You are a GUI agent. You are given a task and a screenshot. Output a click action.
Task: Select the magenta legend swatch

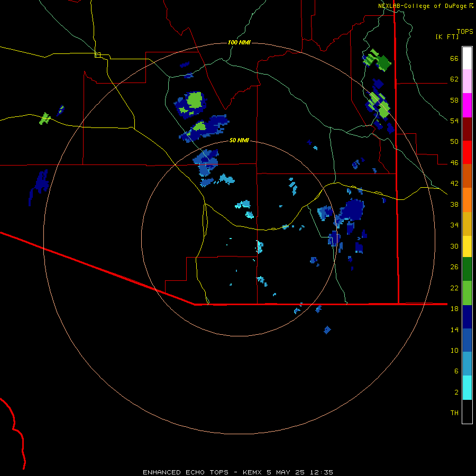point(467,105)
